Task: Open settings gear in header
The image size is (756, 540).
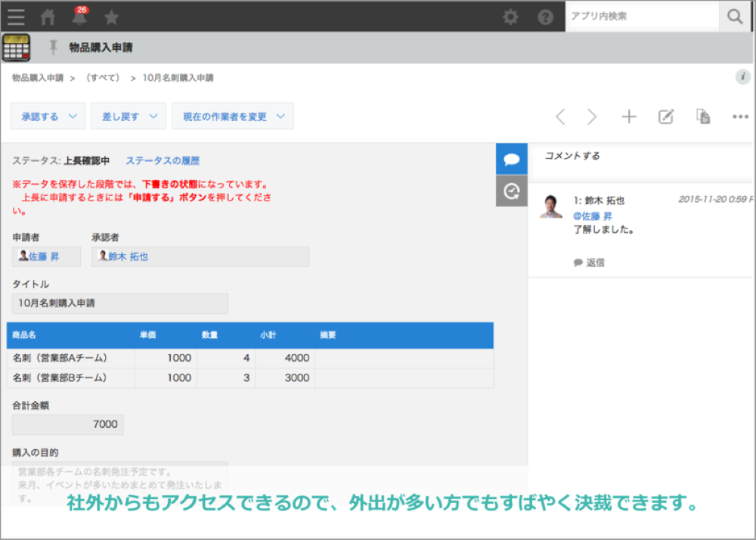Action: pos(511,17)
